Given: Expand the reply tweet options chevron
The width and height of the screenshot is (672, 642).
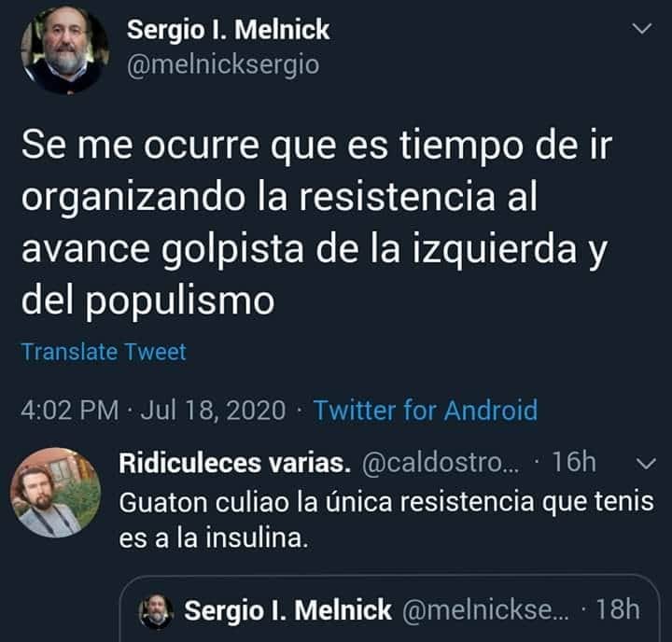Looking at the screenshot, I should coord(646,463).
